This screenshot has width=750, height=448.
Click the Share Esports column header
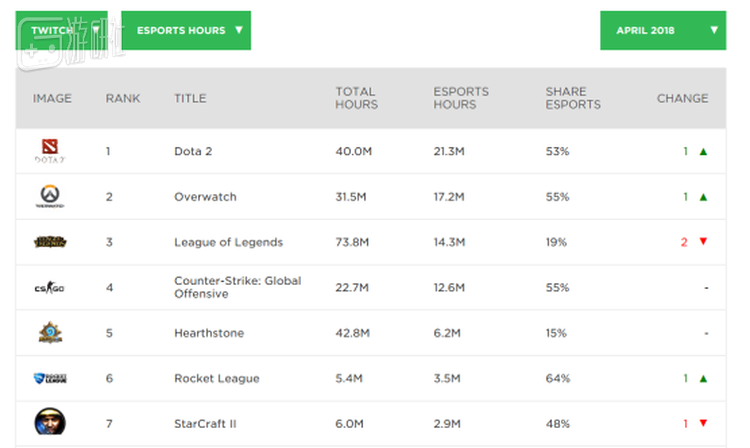click(x=573, y=98)
